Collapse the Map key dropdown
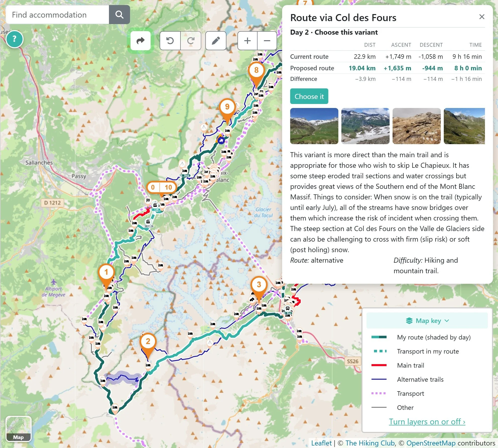This screenshot has height=448, width=498. click(x=427, y=321)
